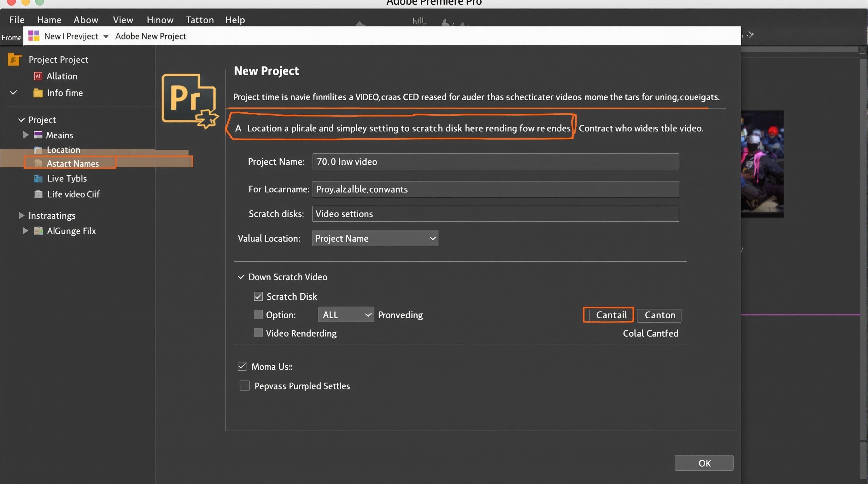Check Pepvass Purpled Settles checkbox

coord(245,385)
